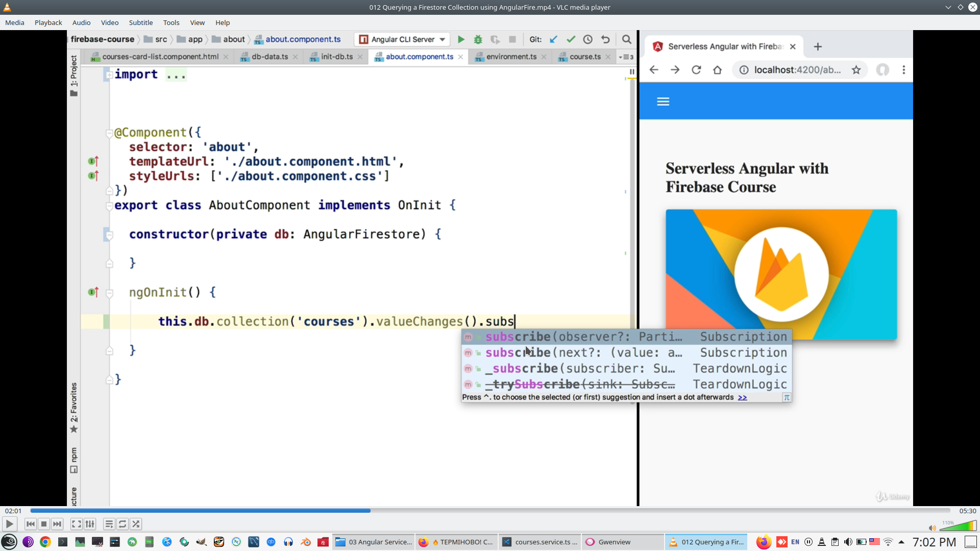980x551 pixels.
Task: Open the Subtitle menu
Action: 140,22
